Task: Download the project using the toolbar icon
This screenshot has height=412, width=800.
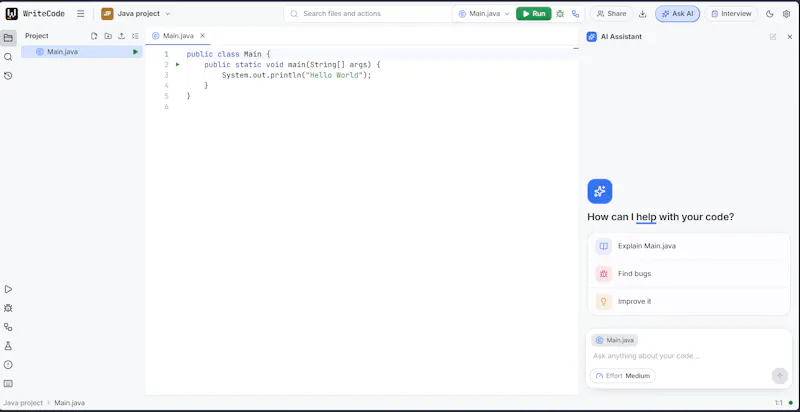Action: click(x=643, y=14)
